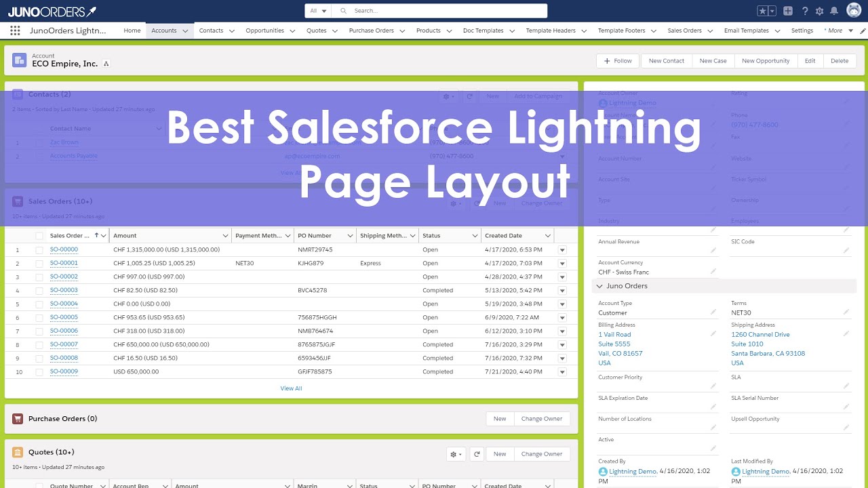Click the Follow button
Screen dimensions: 868x488
[618, 61]
